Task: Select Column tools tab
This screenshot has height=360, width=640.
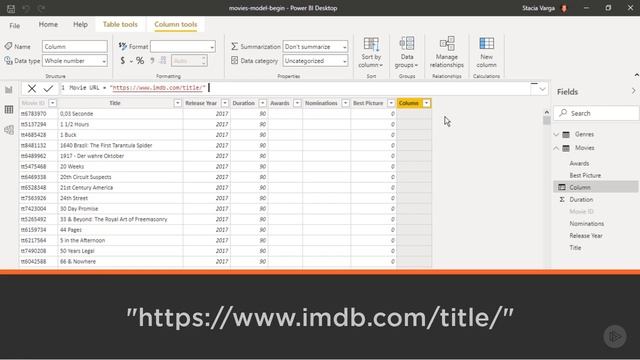Action: (176, 24)
